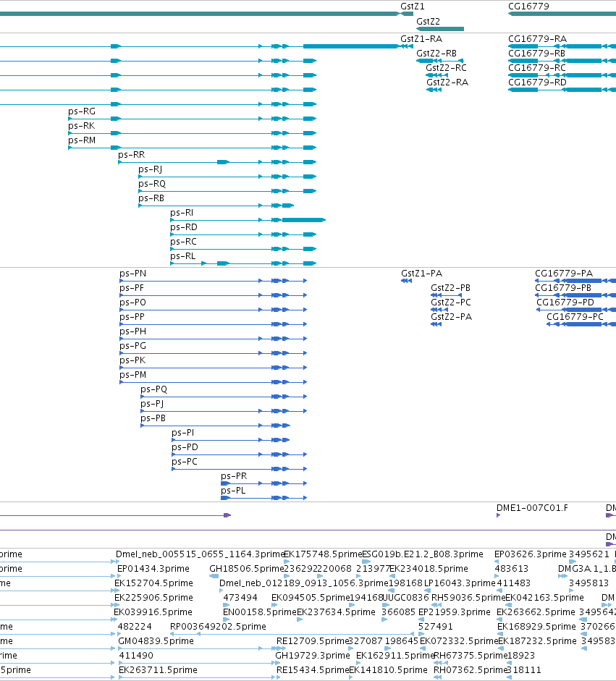
Task: Select the GstZ2 gene label
Action: pos(428,21)
